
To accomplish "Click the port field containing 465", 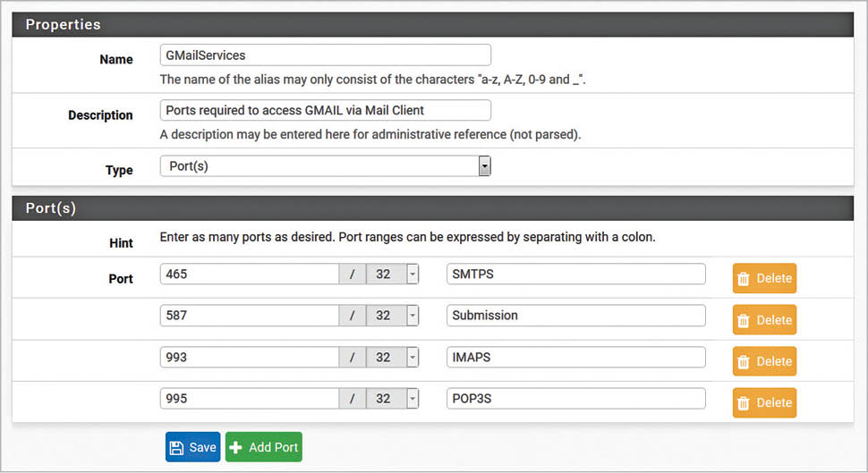I will (x=250, y=275).
